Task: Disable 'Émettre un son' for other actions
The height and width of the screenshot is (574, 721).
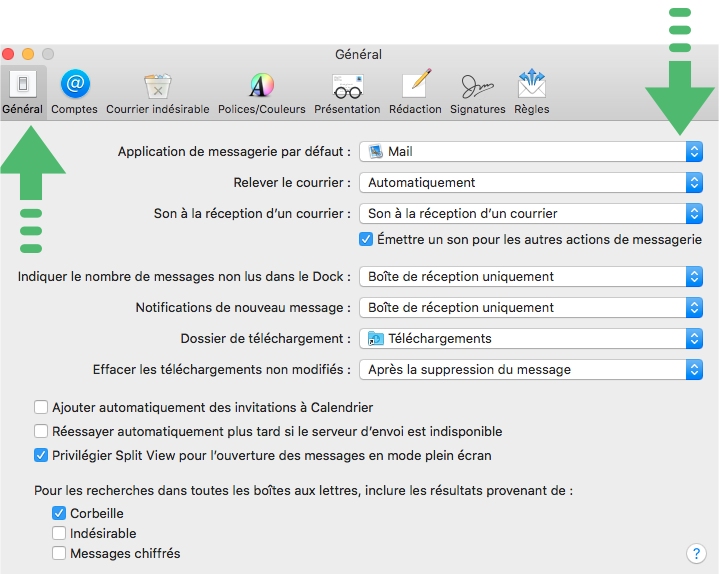Action: 366,239
